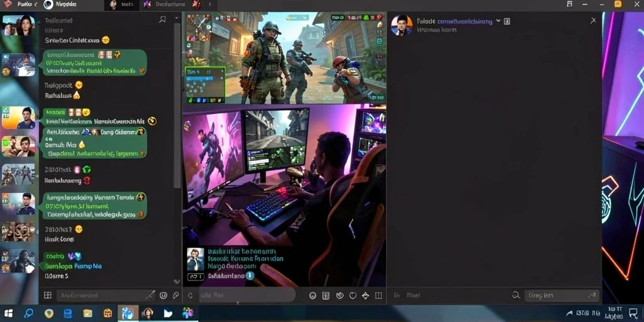Jump down using the arrow below the chat list
Viewport: 644px width, 322px height.
177,281
